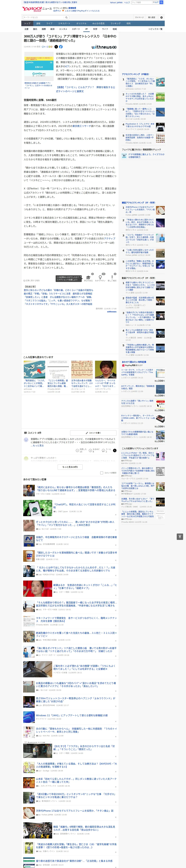Open 韓国「戒厳令」6時間で解除 article

[84, 829]
